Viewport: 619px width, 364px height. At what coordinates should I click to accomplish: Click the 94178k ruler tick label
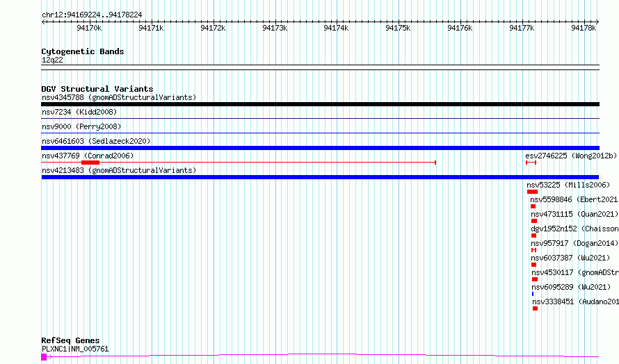pyautogui.click(x=584, y=28)
